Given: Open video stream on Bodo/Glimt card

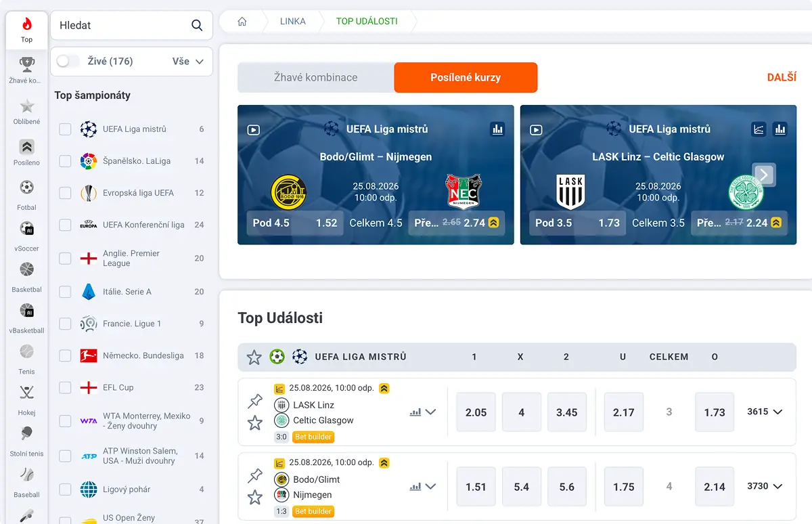Looking at the screenshot, I should coord(254,129).
